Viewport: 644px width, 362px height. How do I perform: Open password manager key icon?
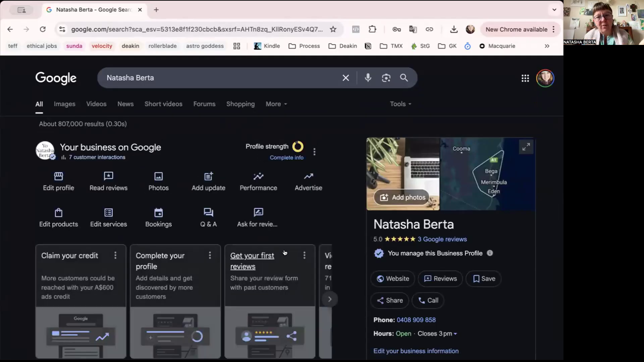click(396, 29)
